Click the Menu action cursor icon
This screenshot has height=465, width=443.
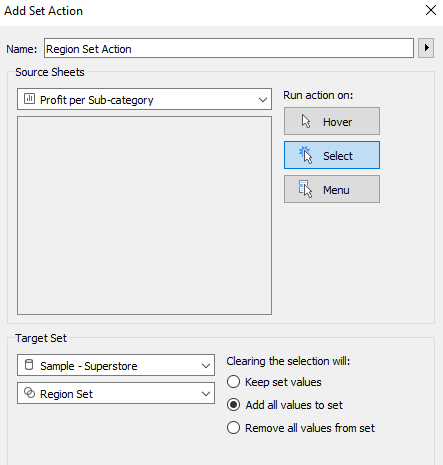point(305,189)
